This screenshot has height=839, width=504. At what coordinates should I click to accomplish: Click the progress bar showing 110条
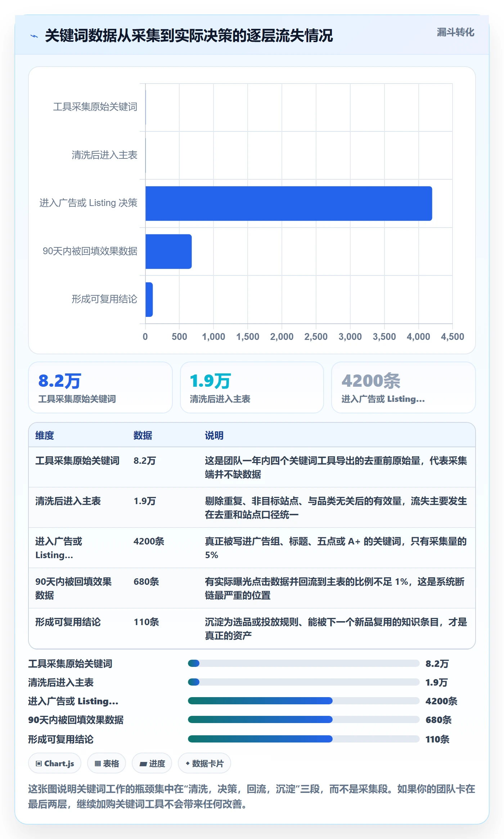[303, 739]
